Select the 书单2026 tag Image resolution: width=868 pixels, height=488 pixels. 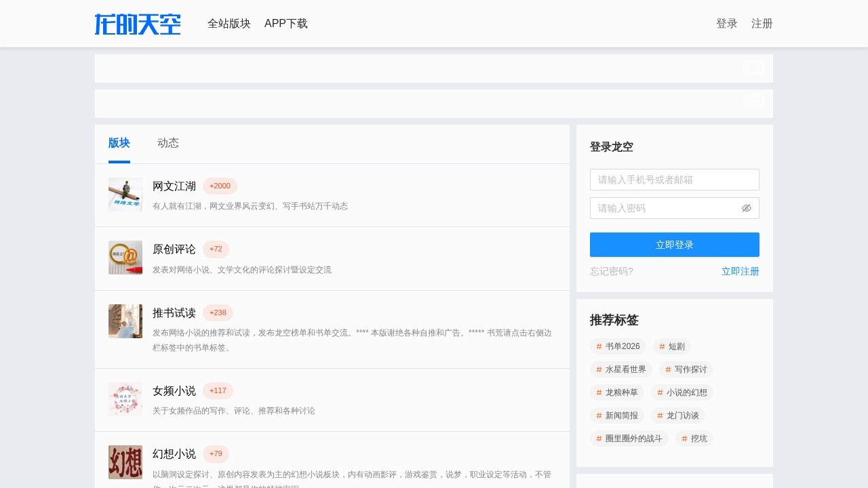coord(618,346)
